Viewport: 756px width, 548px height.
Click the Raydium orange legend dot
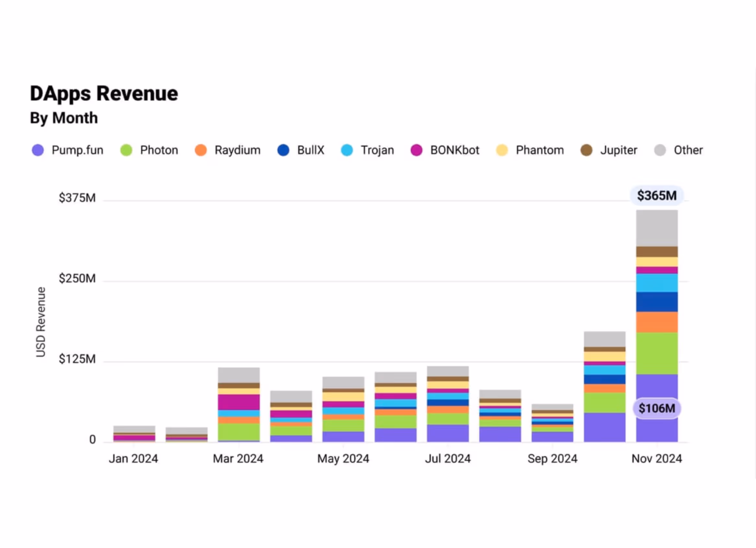(x=201, y=150)
